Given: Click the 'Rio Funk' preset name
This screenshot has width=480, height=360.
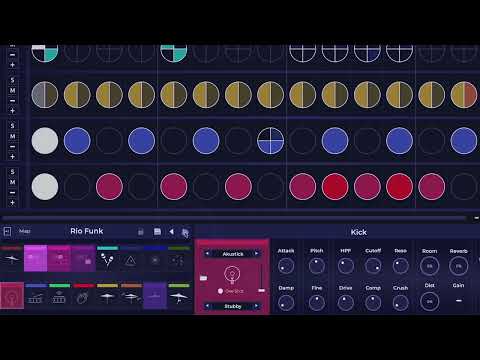Looking at the screenshot, I should tap(87, 231).
